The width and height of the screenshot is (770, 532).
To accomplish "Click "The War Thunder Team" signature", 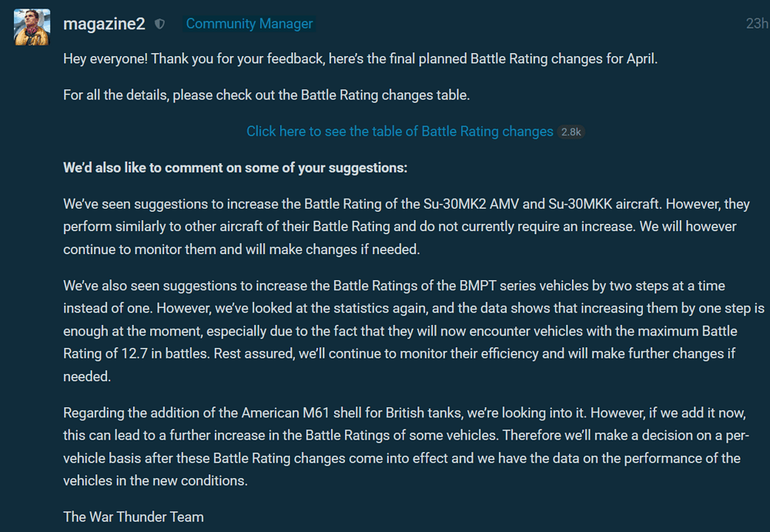I will click(x=133, y=517).
